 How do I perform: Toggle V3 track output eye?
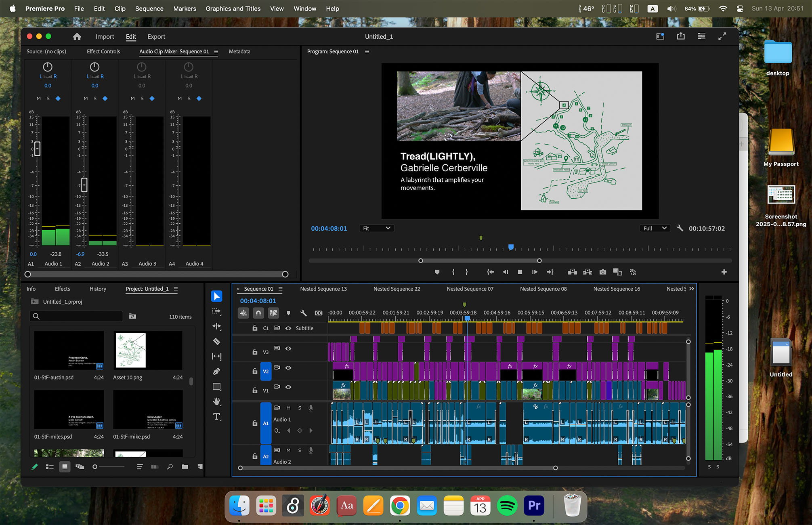tap(288, 349)
